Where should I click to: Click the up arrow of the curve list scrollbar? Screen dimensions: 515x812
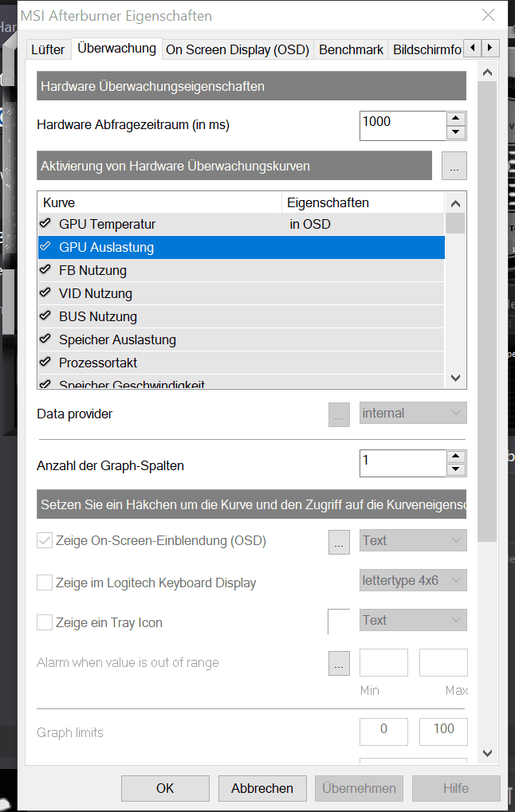click(455, 203)
